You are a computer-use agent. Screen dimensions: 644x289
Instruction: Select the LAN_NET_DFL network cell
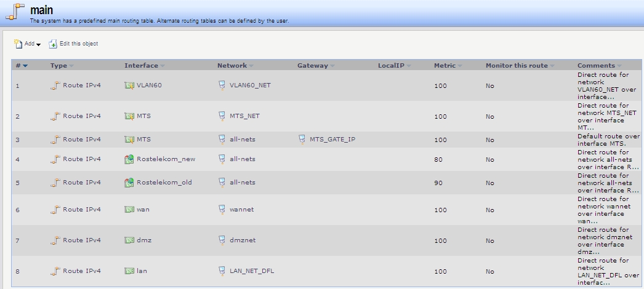pyautogui.click(x=252, y=271)
